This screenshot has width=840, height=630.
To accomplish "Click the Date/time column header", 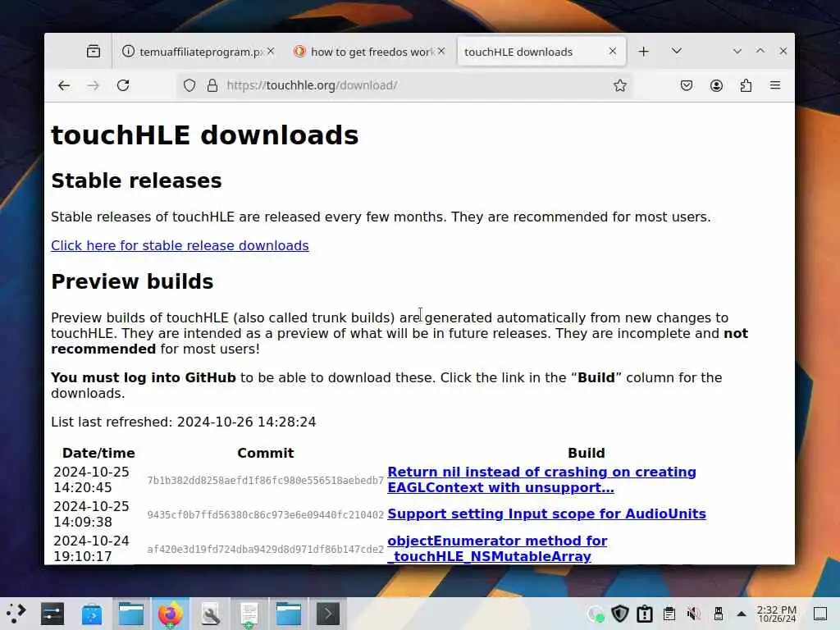I will tap(98, 453).
